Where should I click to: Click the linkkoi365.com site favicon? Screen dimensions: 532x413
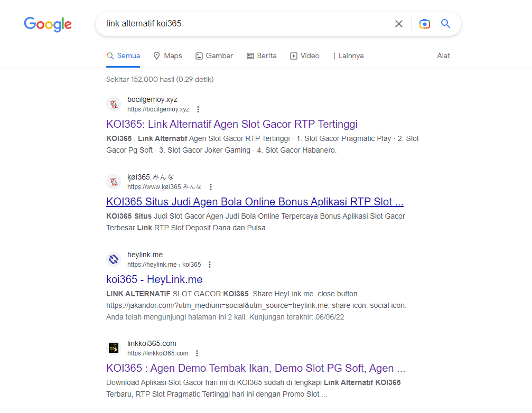point(114,348)
